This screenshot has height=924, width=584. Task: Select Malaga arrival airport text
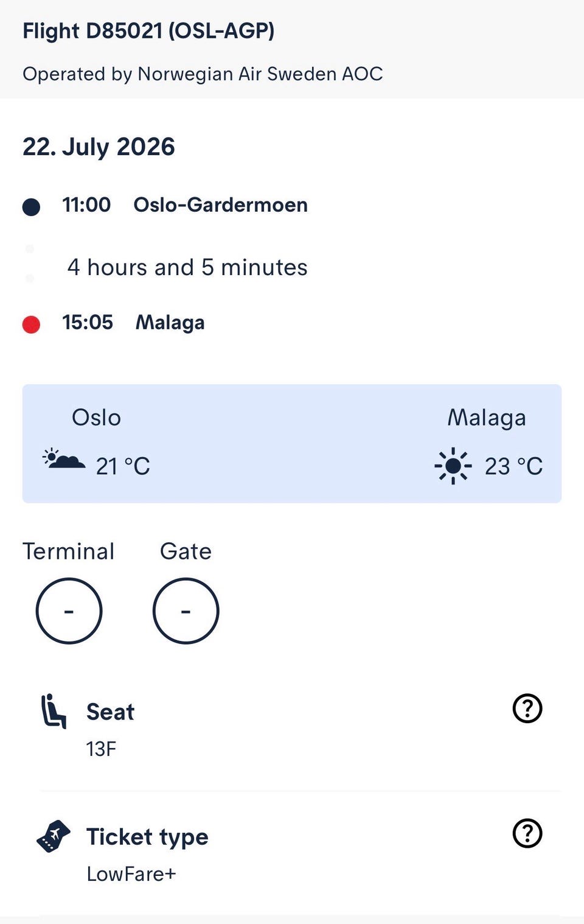[x=170, y=323]
